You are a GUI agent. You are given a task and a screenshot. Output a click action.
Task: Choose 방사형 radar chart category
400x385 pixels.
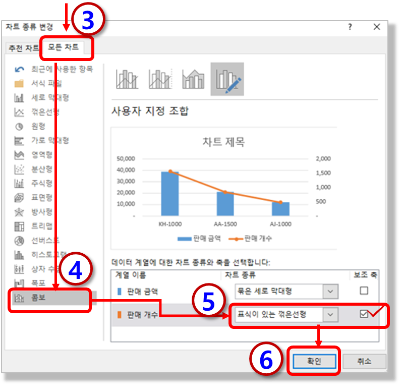tap(33, 212)
